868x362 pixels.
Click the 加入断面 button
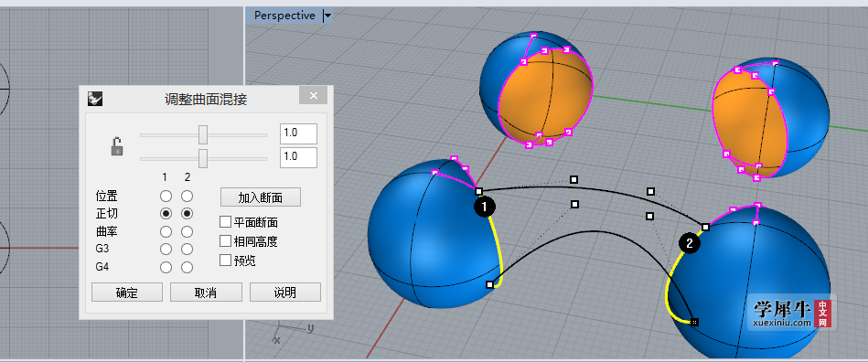(261, 197)
